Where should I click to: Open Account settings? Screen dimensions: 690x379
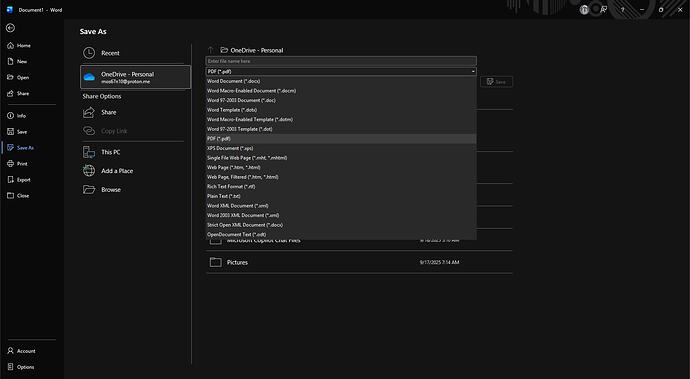(21, 351)
